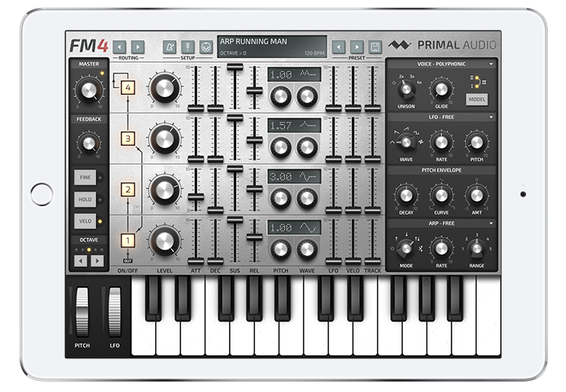Click the LFO mod wheel
The height and width of the screenshot is (392, 566).
(x=114, y=312)
